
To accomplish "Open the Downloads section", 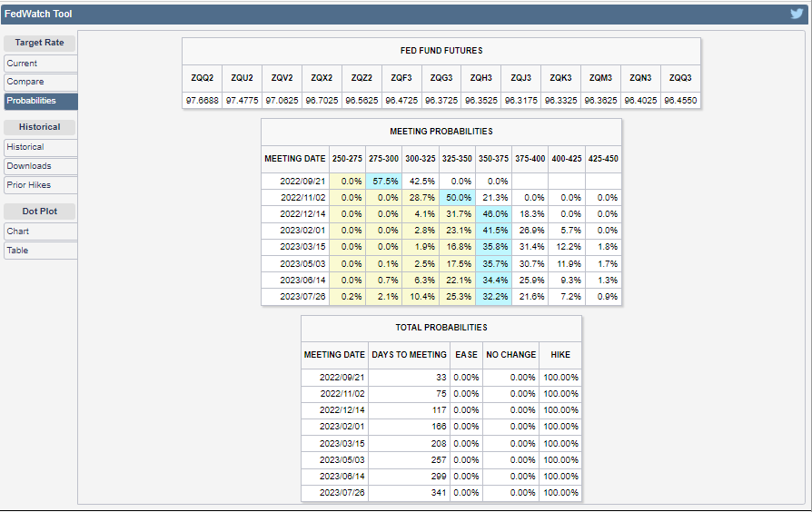I will (39, 166).
